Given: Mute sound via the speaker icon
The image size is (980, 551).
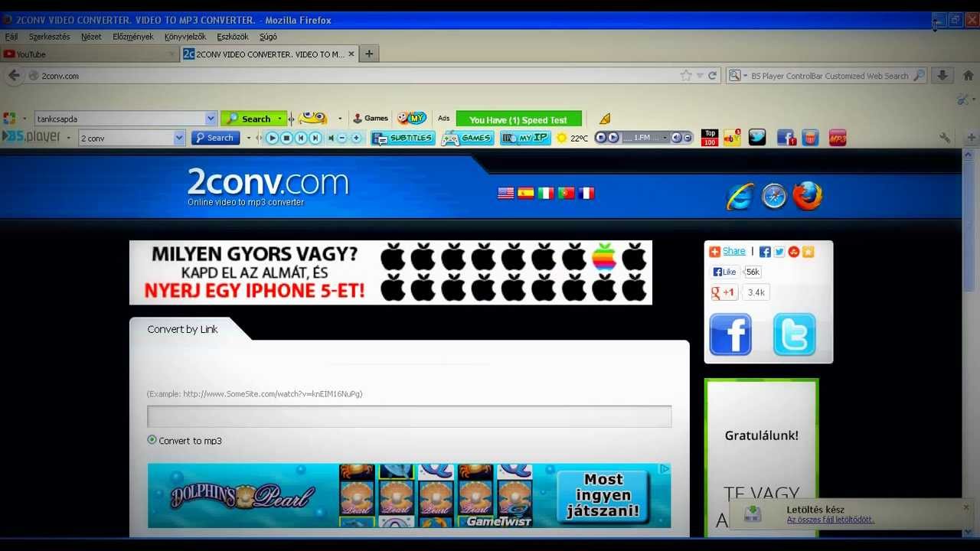Looking at the screenshot, I should point(331,138).
